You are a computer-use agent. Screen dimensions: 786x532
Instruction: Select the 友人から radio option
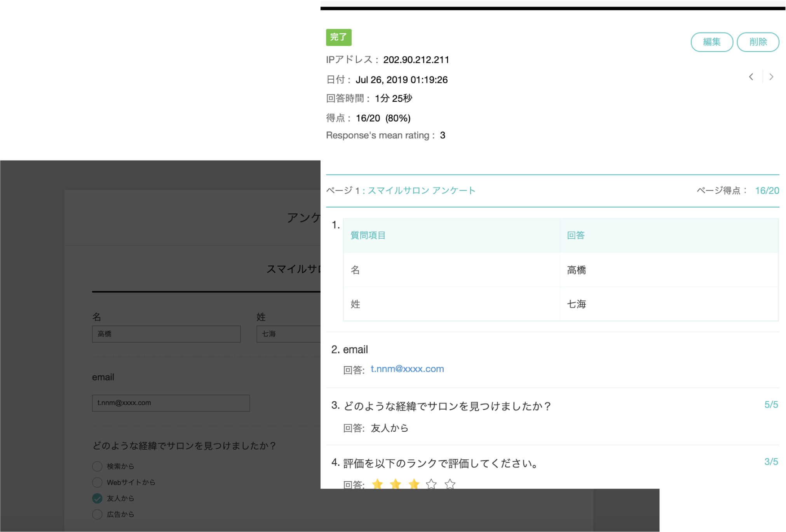pos(97,498)
